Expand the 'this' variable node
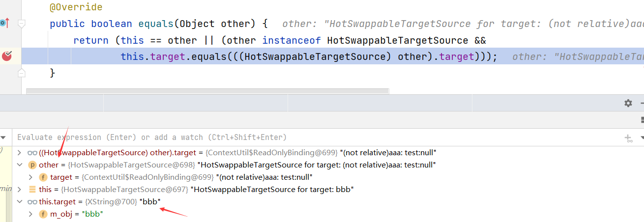 pyautogui.click(x=20, y=189)
